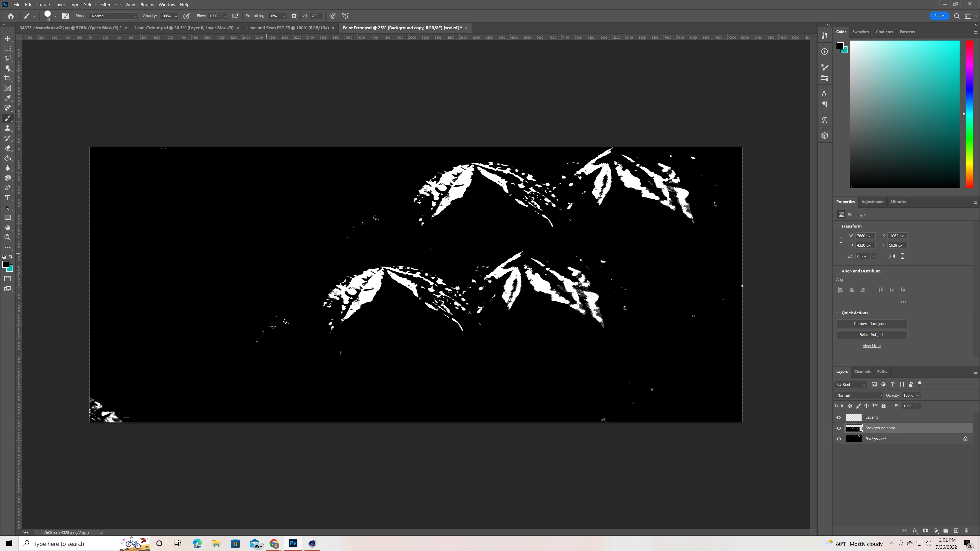The width and height of the screenshot is (980, 551).
Task: Collapse the Quick Actions section
Action: [x=837, y=313]
